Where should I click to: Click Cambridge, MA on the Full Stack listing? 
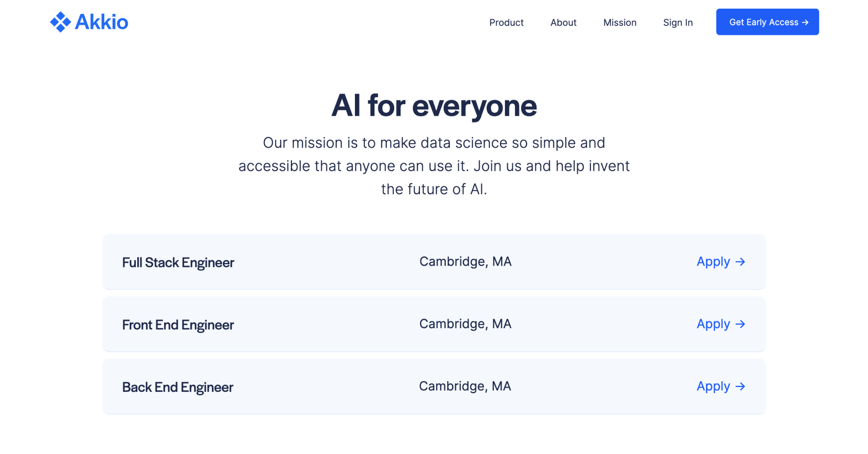(465, 261)
